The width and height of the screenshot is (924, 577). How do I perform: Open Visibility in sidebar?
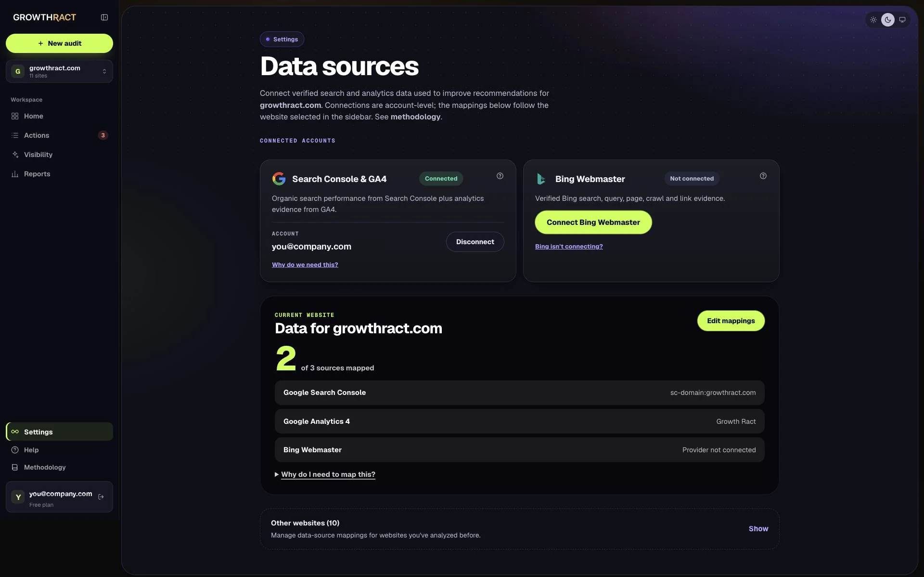59,155
